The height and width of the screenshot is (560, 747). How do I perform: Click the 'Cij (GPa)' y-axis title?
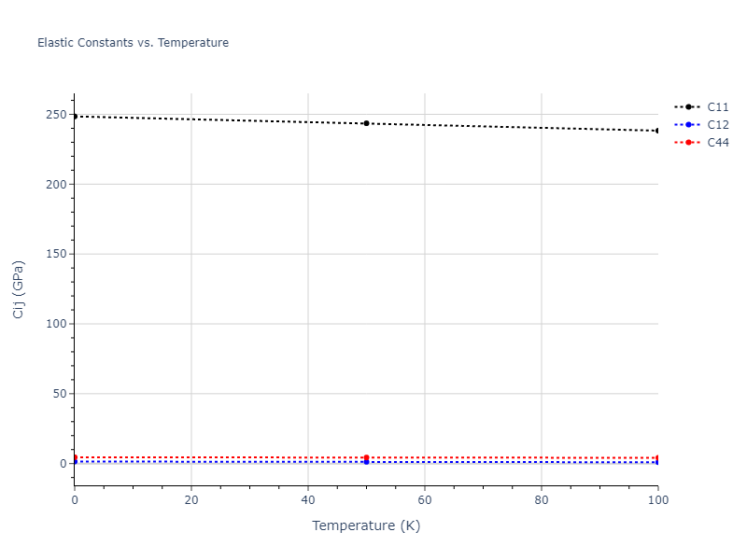pyautogui.click(x=19, y=289)
